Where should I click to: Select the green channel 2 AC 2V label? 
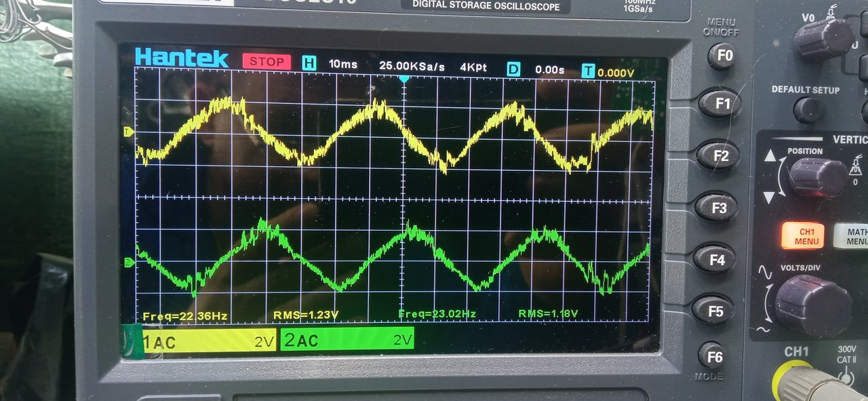(x=347, y=340)
